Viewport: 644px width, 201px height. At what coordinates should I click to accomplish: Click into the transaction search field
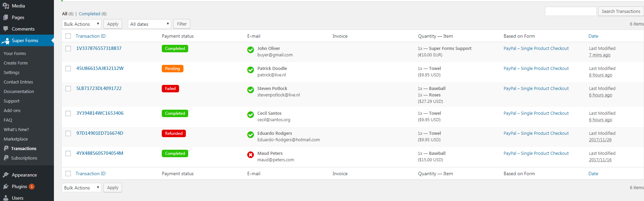(570, 11)
